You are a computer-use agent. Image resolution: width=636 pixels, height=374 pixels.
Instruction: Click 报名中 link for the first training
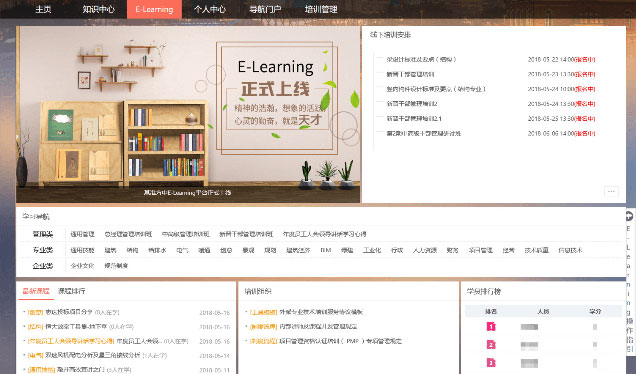585,60
